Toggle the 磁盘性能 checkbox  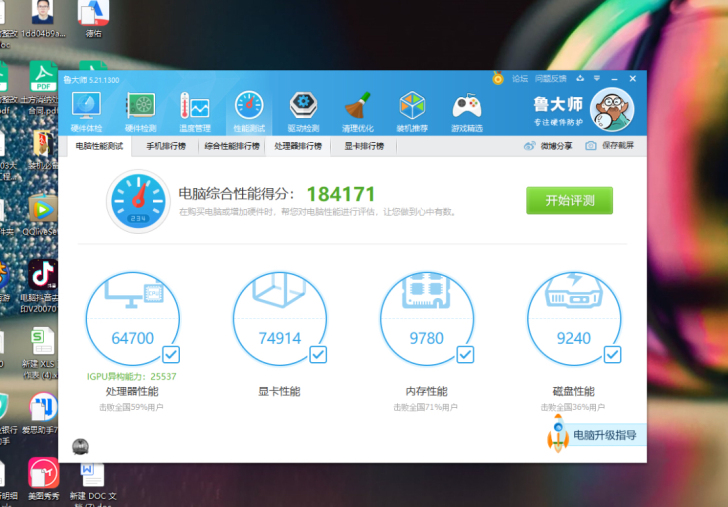612,355
